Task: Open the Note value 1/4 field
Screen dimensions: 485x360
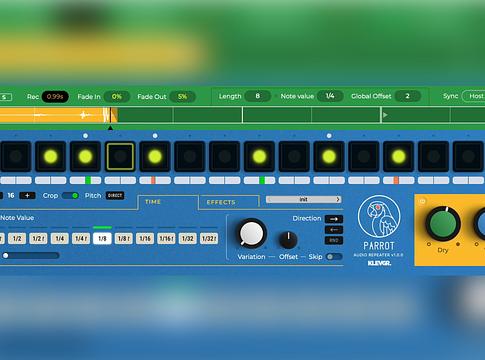Action: [x=330, y=96]
